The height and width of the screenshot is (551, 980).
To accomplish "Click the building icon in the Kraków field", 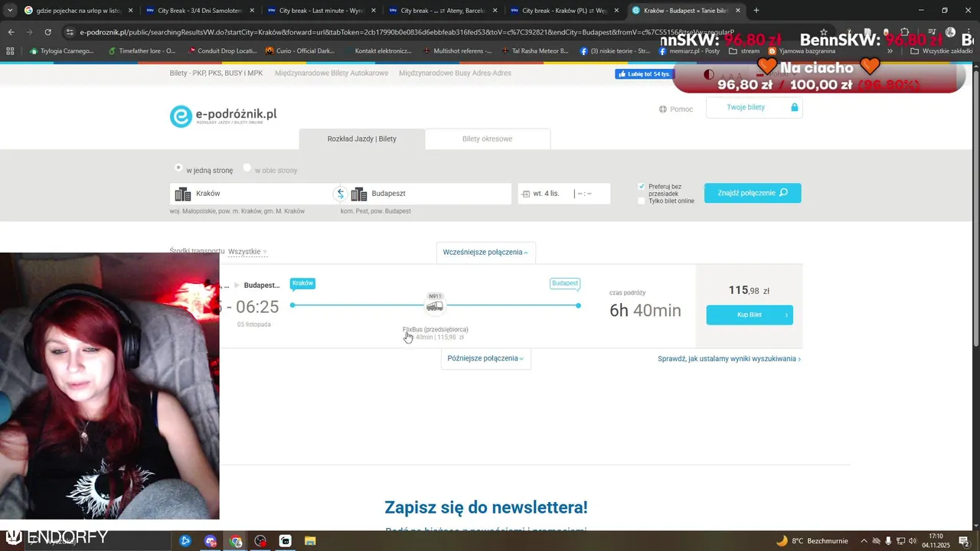I will [182, 194].
